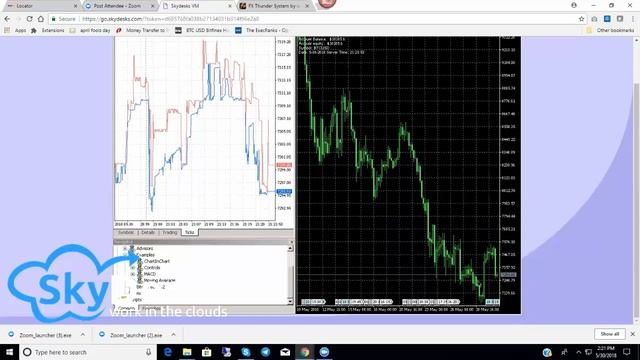Switch to the FX Thunder System tab
Screen dimensions: 640x360
pos(274,6)
